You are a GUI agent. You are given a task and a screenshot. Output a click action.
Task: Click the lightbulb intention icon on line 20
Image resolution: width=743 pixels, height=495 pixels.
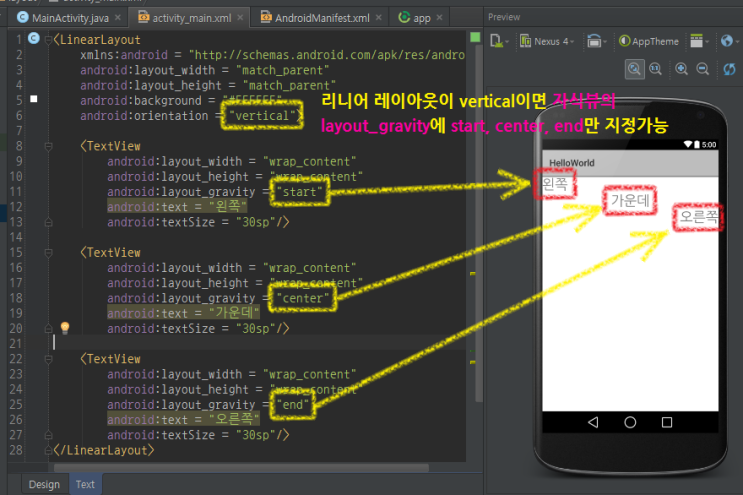(x=65, y=327)
